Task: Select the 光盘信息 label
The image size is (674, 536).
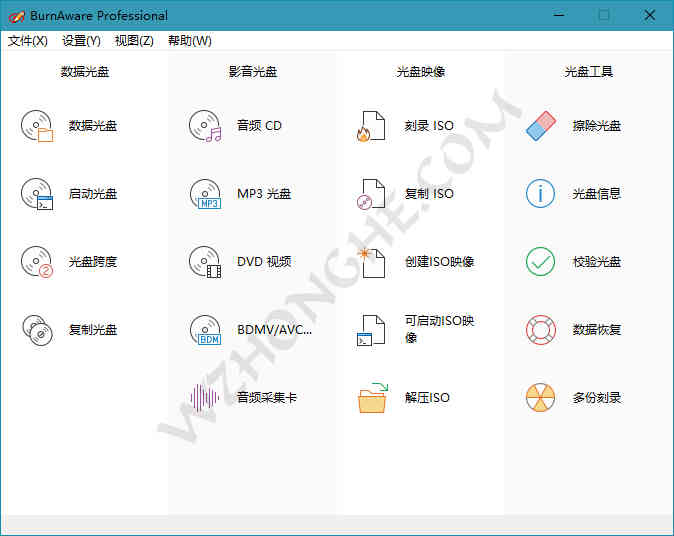Action: click(597, 194)
